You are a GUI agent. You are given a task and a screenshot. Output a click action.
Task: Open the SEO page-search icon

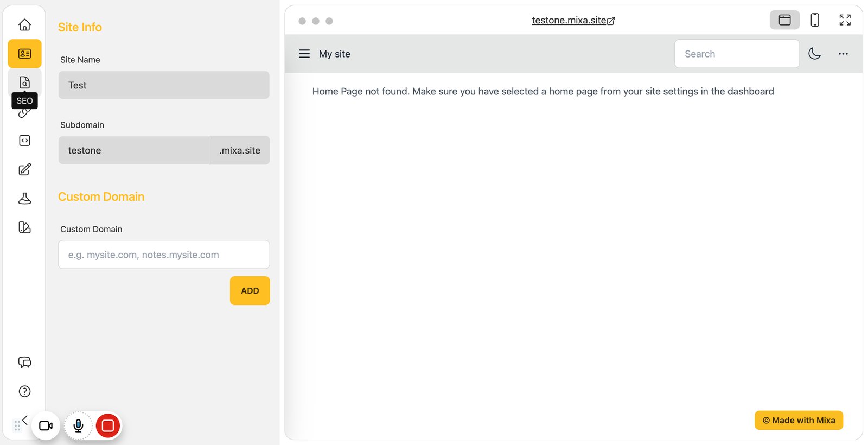click(x=24, y=82)
